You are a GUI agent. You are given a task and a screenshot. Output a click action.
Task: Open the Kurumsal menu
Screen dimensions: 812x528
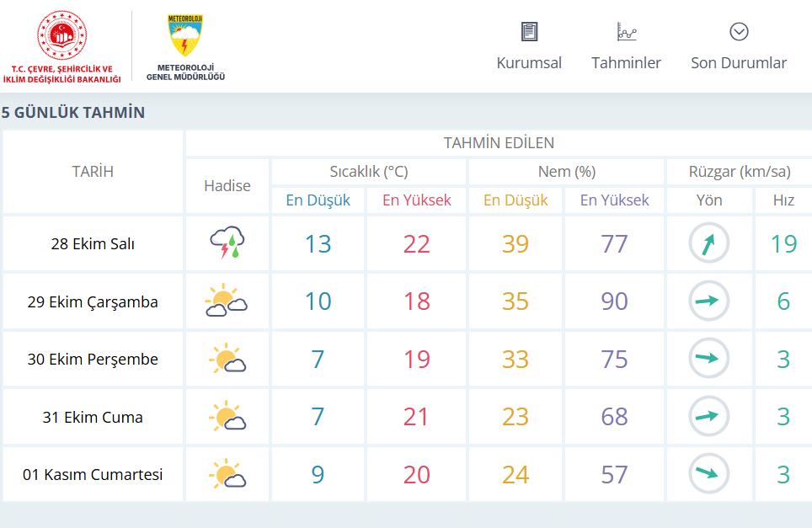point(529,63)
